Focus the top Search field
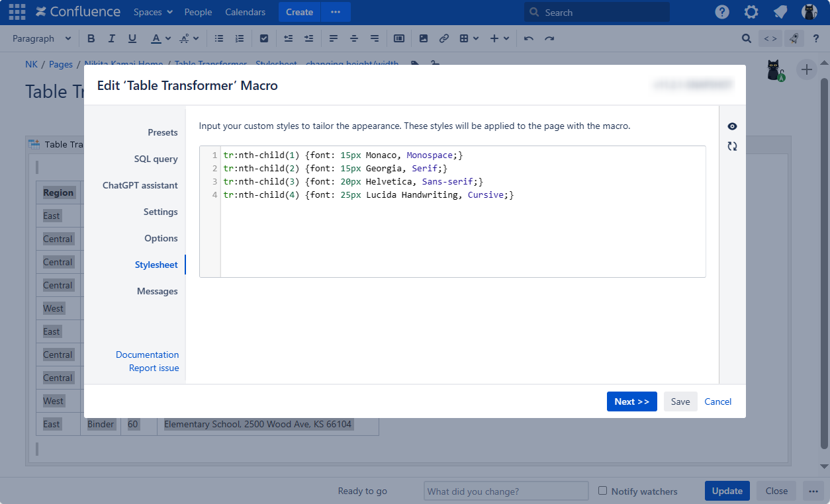 597,12
